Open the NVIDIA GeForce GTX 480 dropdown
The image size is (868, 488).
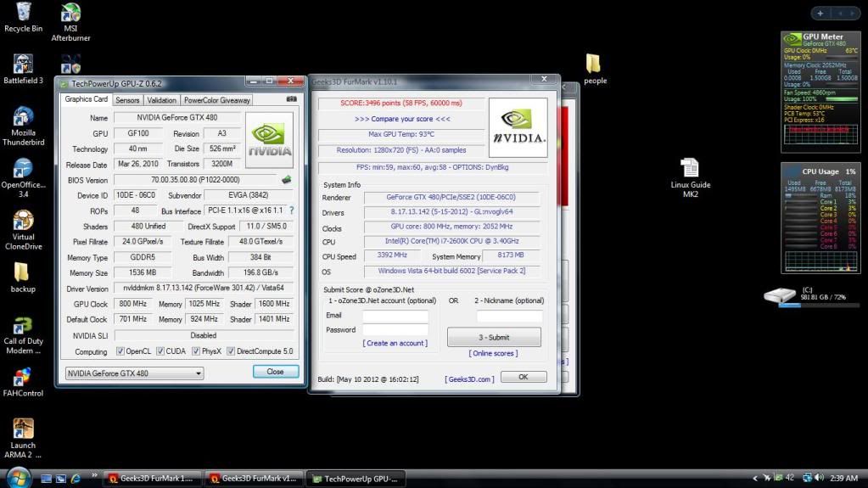point(135,373)
